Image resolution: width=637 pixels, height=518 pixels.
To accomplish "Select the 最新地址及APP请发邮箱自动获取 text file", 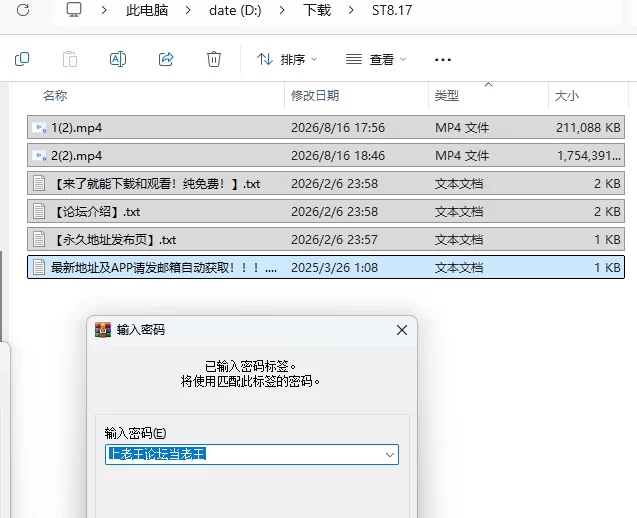I will (326, 267).
